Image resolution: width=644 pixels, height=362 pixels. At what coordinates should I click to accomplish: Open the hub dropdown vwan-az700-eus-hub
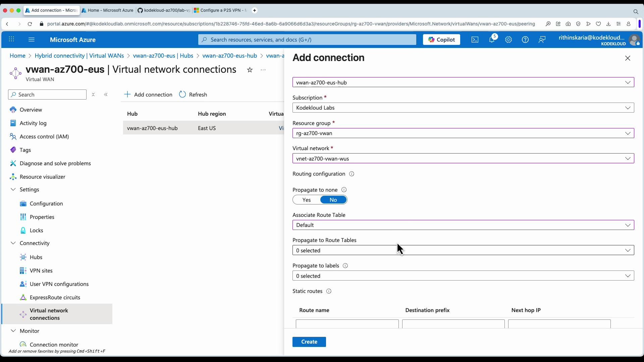point(463,82)
